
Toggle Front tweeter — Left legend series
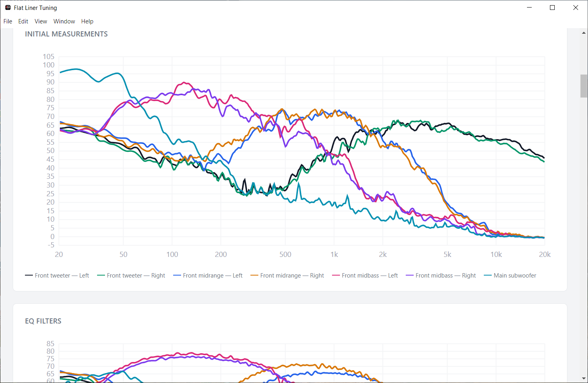coord(57,276)
